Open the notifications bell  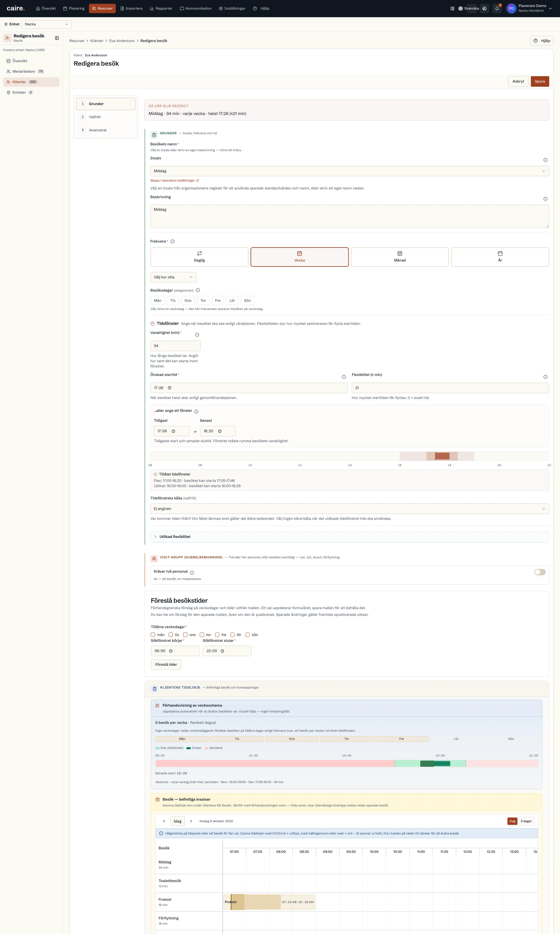pyautogui.click(x=497, y=8)
